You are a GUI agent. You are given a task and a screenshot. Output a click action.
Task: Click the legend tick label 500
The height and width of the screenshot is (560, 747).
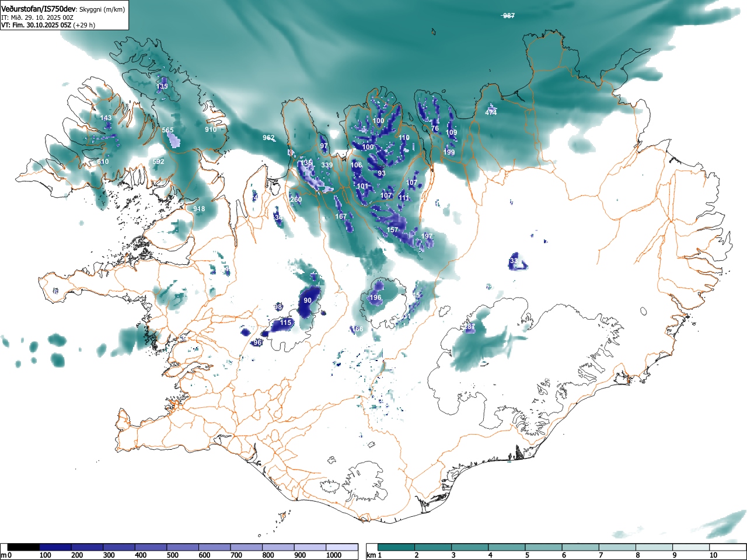coord(172,555)
